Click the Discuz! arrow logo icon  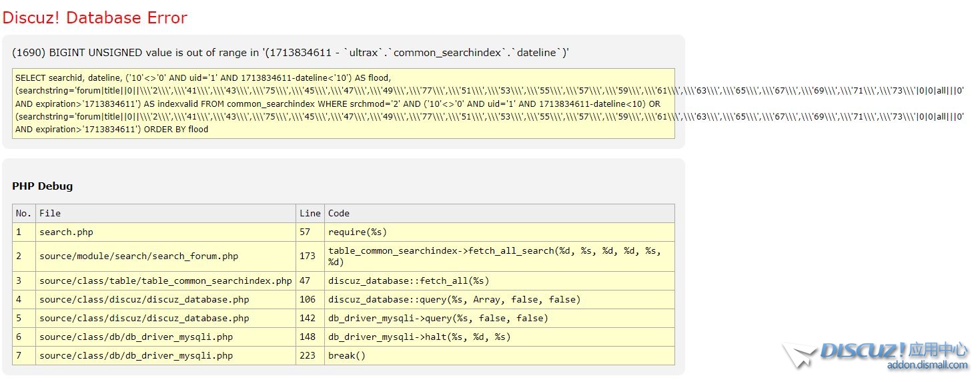coord(799,355)
